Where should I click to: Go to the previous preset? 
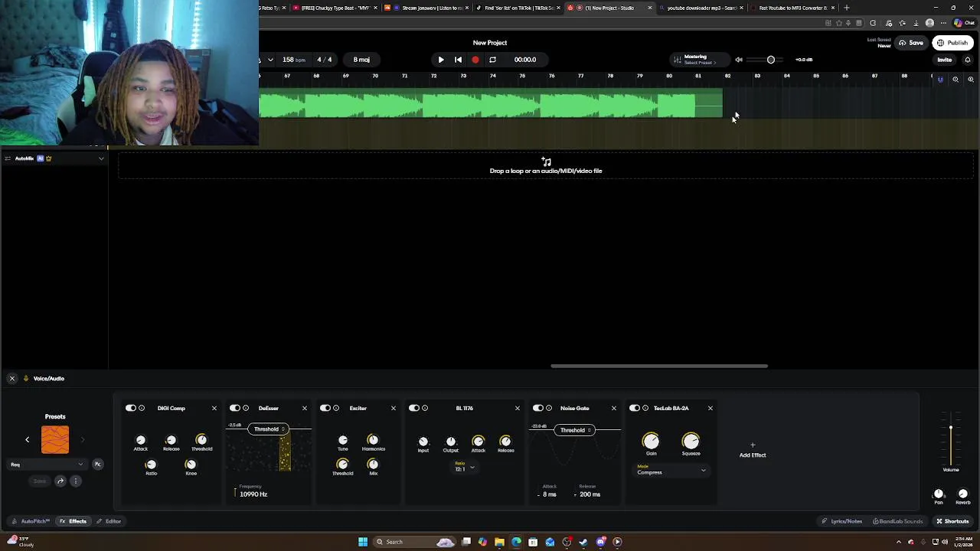pyautogui.click(x=28, y=440)
